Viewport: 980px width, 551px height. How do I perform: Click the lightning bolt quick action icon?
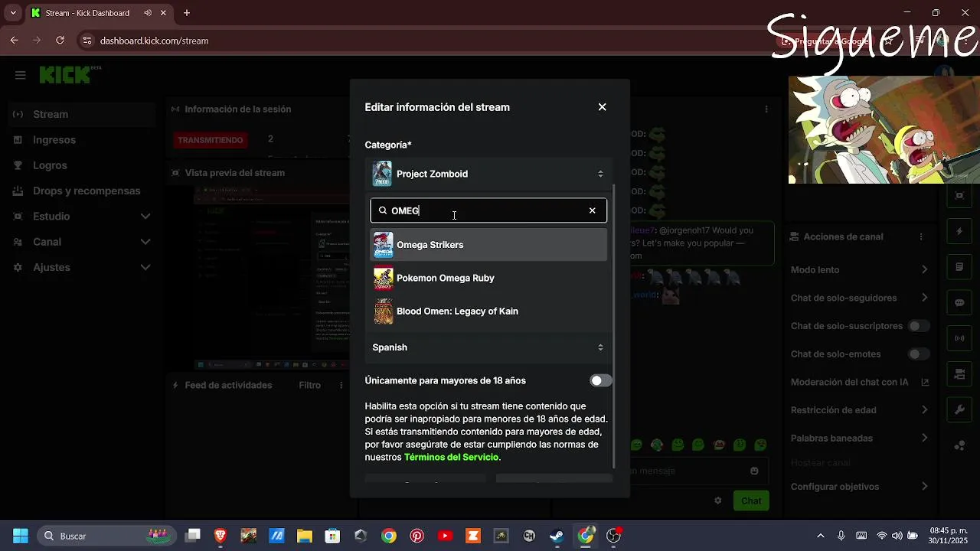[x=959, y=231]
